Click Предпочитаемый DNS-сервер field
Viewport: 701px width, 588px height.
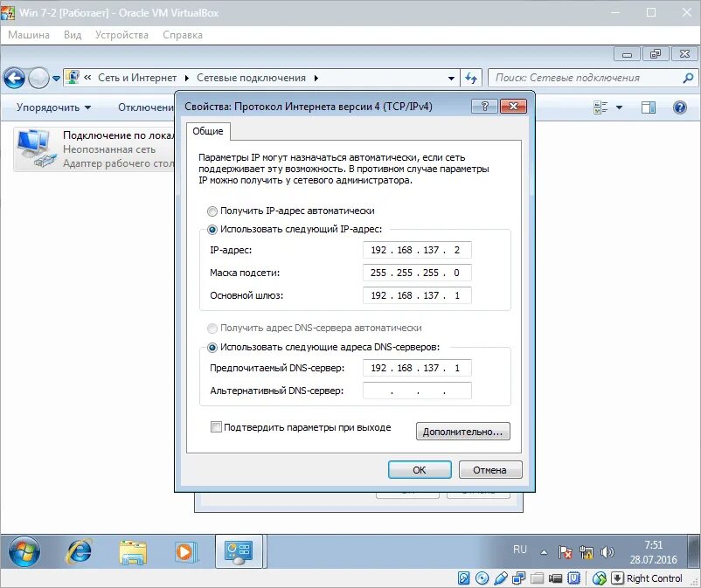[x=417, y=368]
